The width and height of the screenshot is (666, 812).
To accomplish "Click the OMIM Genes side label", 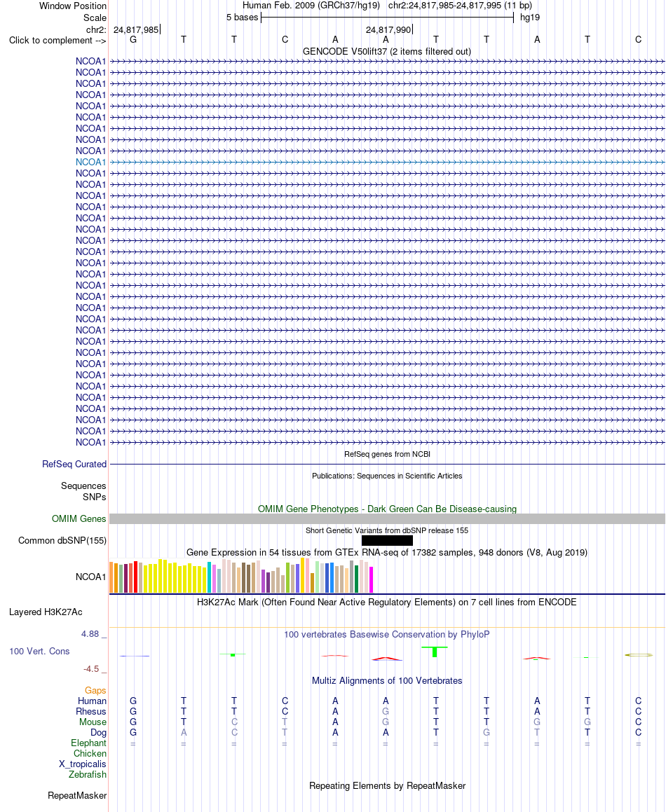I will tap(79, 518).
